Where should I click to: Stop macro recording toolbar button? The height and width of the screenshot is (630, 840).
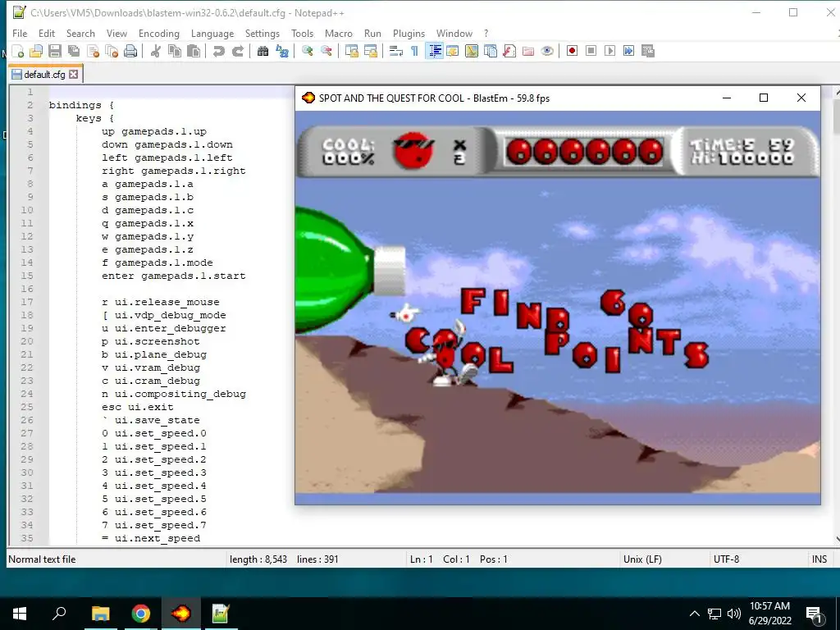[x=591, y=52]
